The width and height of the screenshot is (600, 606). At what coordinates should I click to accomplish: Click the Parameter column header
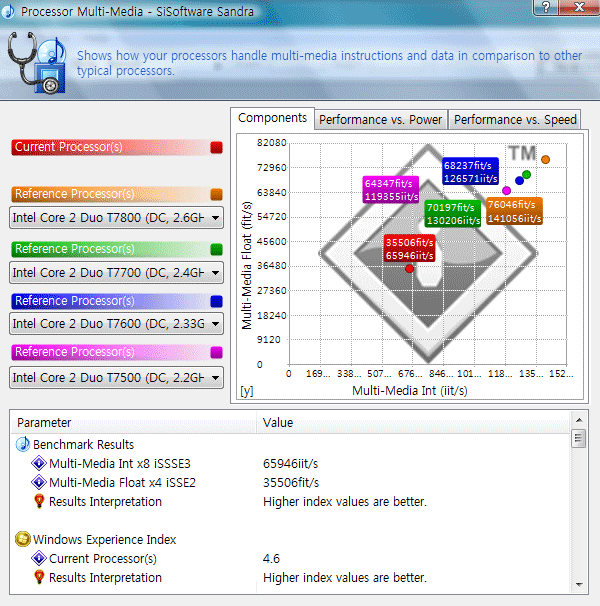click(133, 422)
